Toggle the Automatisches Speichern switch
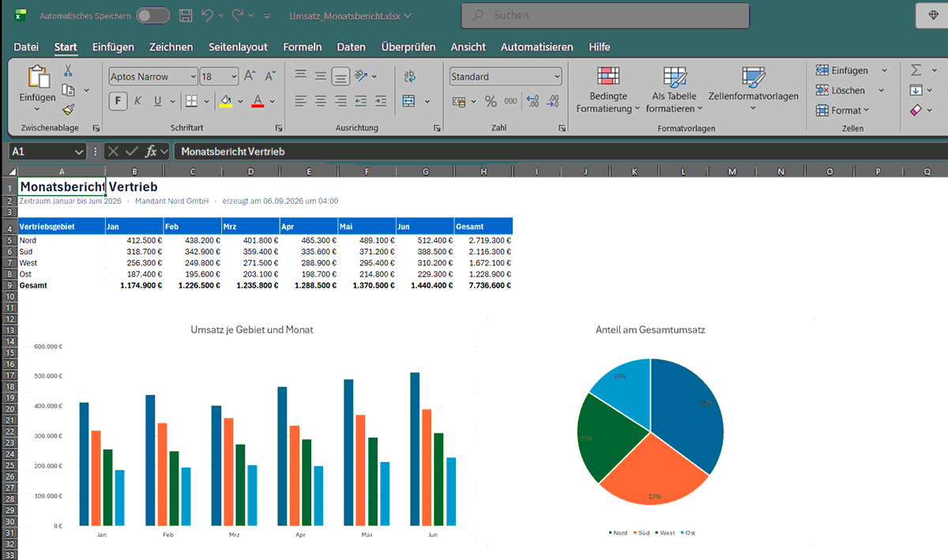Image resolution: width=948 pixels, height=560 pixels. coord(153,15)
